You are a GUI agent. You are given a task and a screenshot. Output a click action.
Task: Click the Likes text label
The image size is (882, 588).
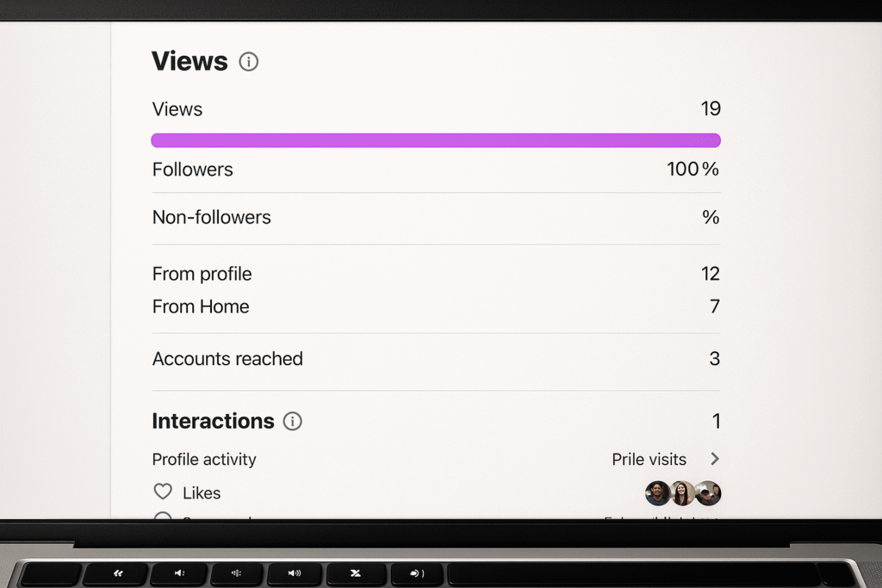click(202, 493)
